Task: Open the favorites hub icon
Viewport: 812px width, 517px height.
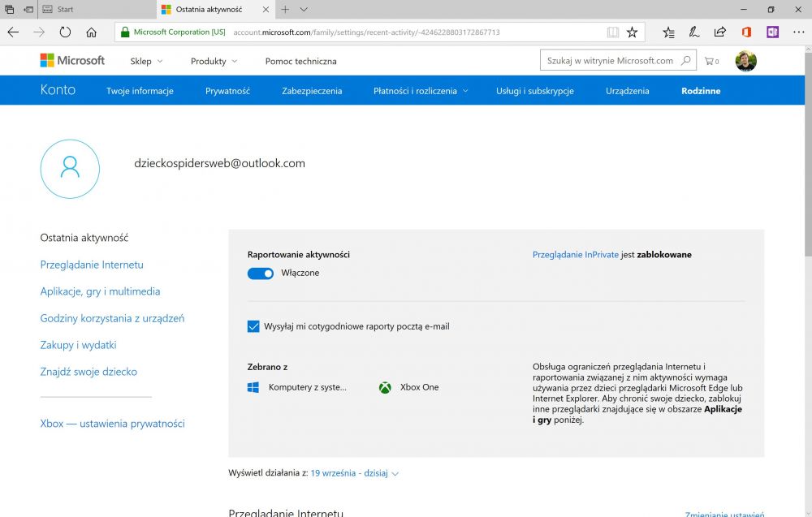Action: 668,32
